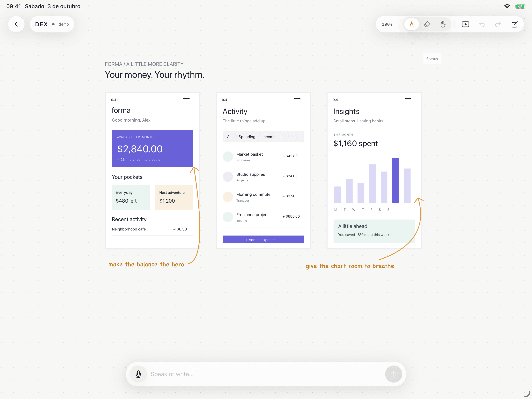Open the presentation play mode
Viewport: 532px width, 399px height.
(x=465, y=24)
